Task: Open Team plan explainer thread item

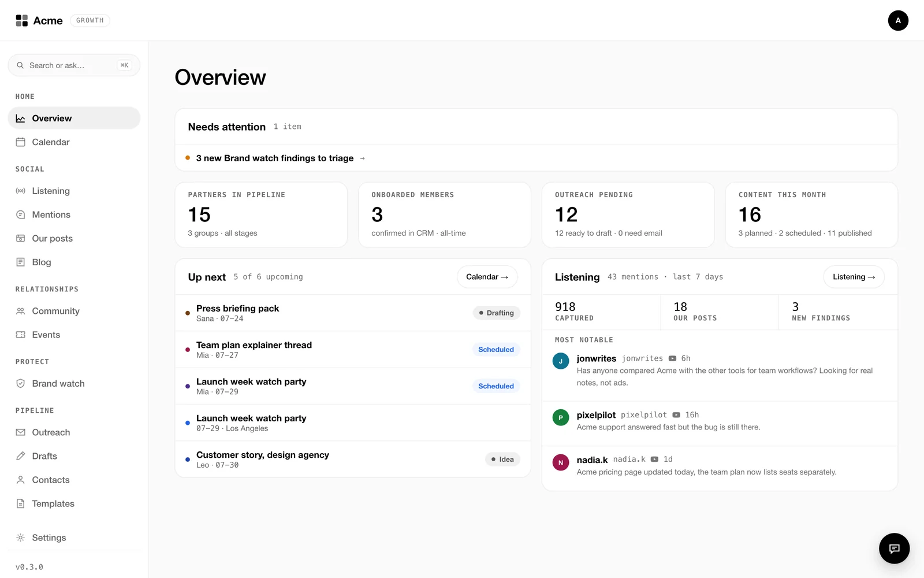Action: 353,350
